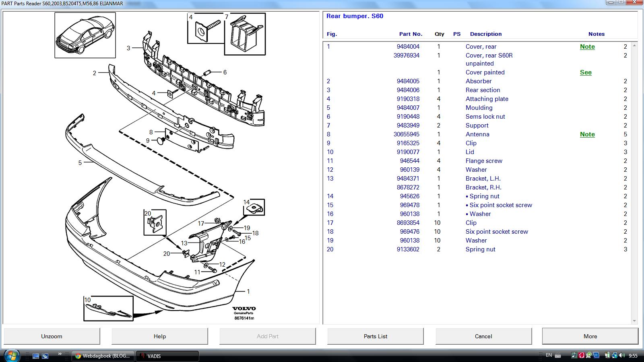Open the Windows Start menu orb

(12, 356)
